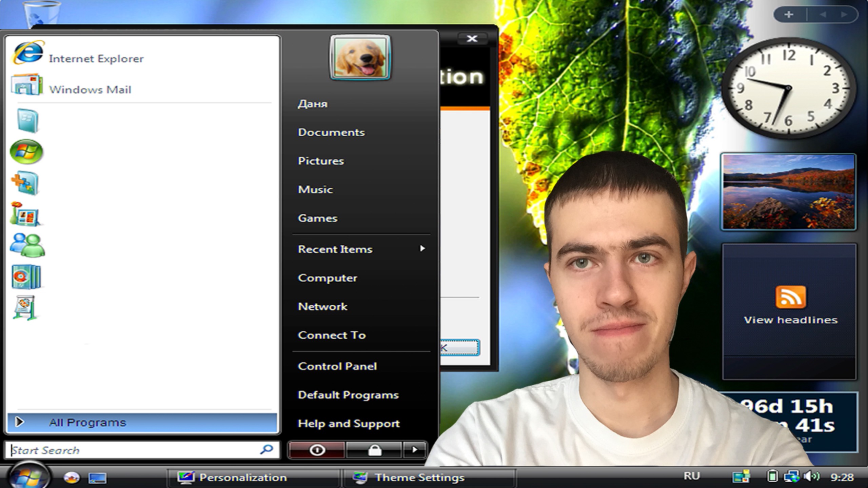
Task: Open the program icon with the orange plus
Action: pos(25,183)
